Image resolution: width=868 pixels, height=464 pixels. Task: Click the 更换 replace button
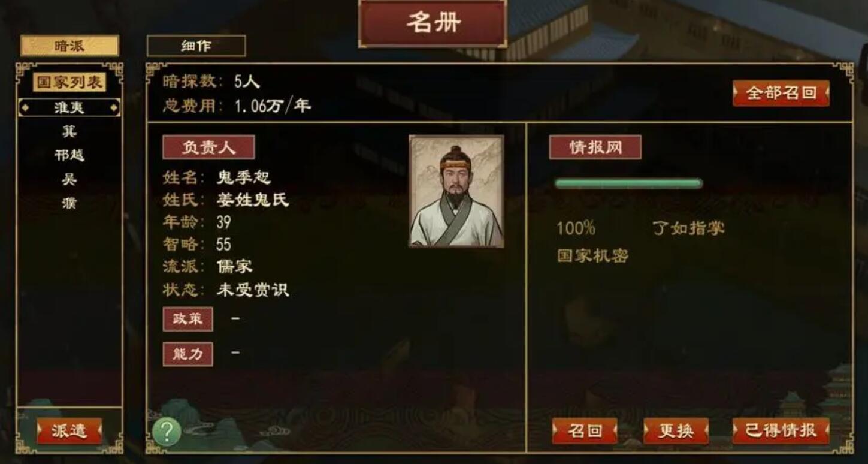pos(676,431)
